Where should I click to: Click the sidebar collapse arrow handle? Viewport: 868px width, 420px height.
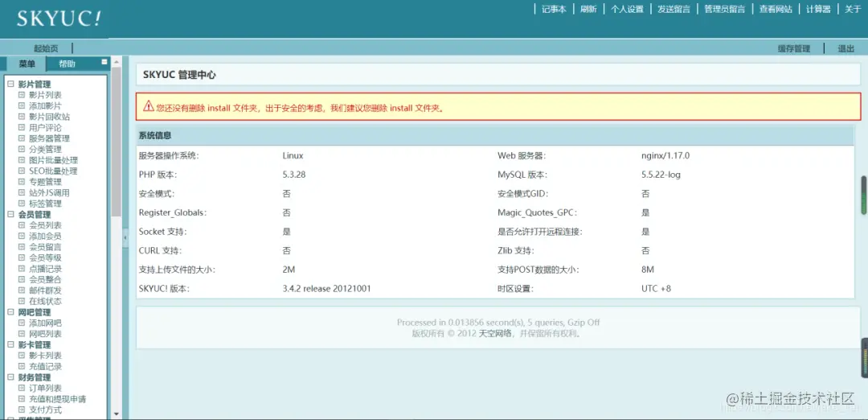pos(125,237)
